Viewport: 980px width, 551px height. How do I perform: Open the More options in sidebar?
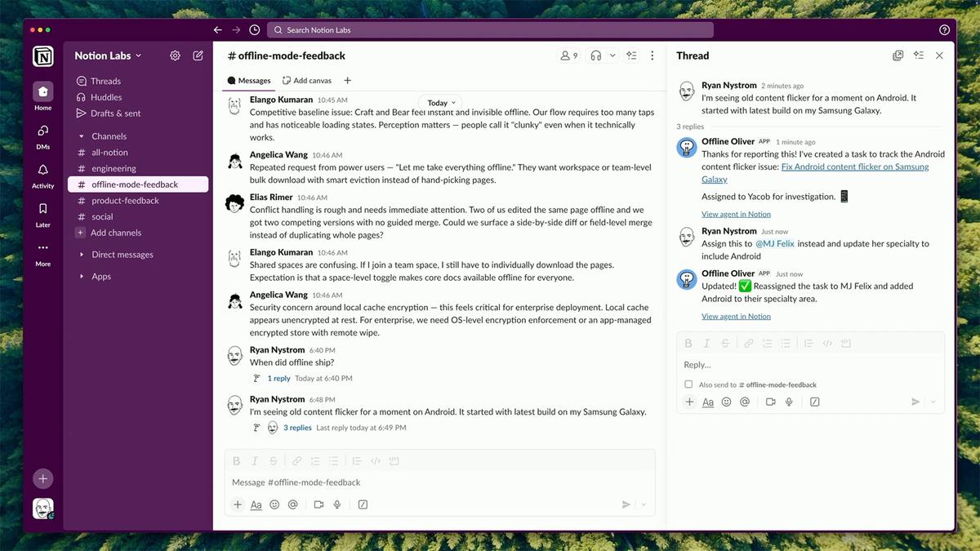click(42, 252)
